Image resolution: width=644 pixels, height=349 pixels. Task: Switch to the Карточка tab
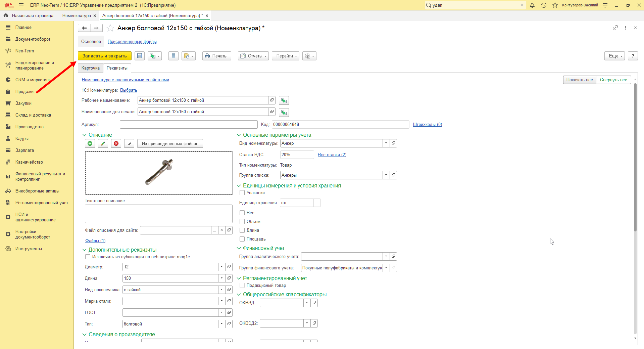tap(91, 68)
